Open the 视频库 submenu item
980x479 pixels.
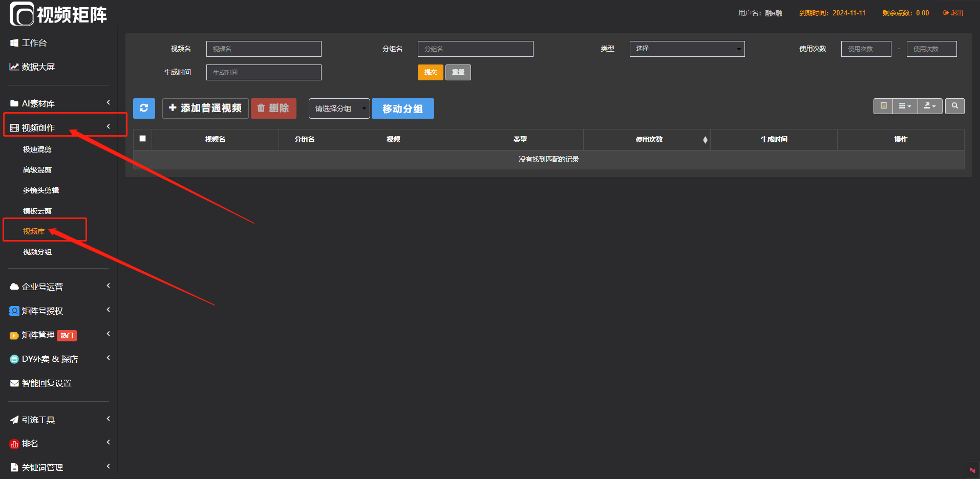(x=34, y=231)
